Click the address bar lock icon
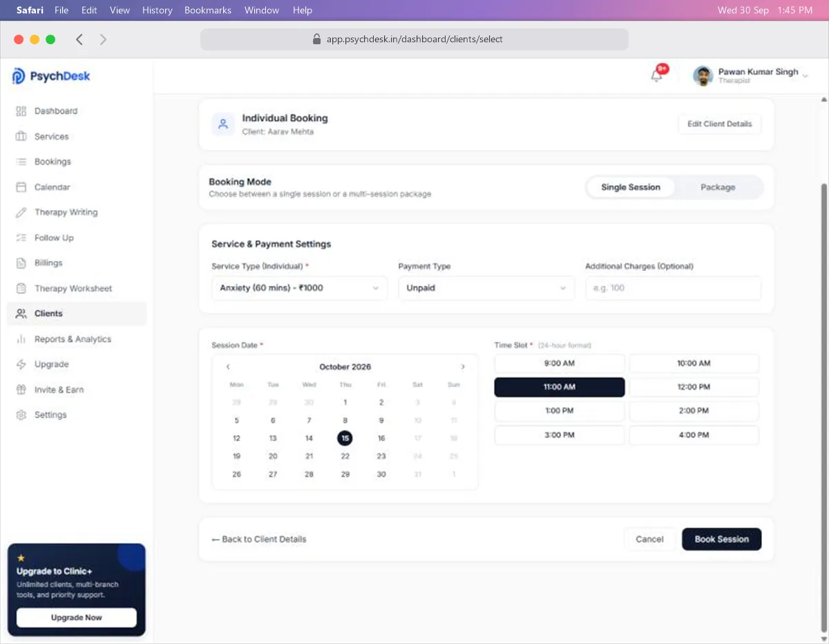Image resolution: width=829 pixels, height=644 pixels. click(317, 39)
